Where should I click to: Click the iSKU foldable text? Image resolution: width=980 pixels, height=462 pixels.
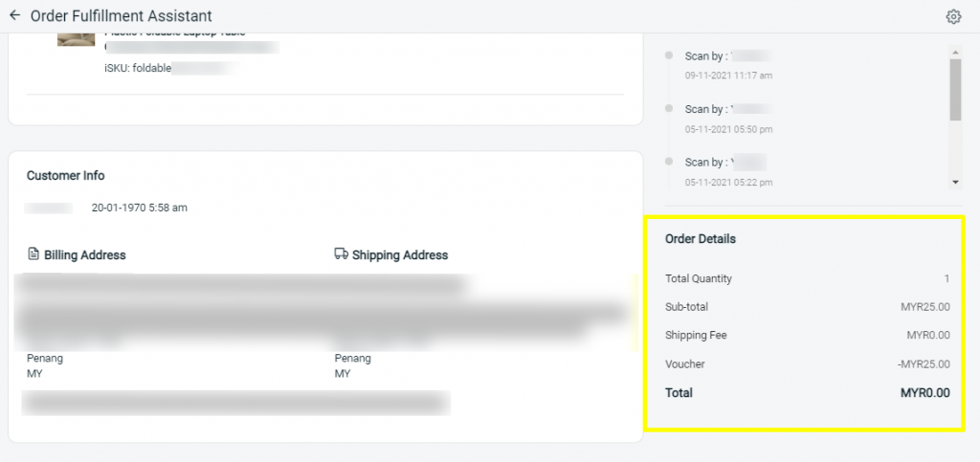(x=137, y=68)
